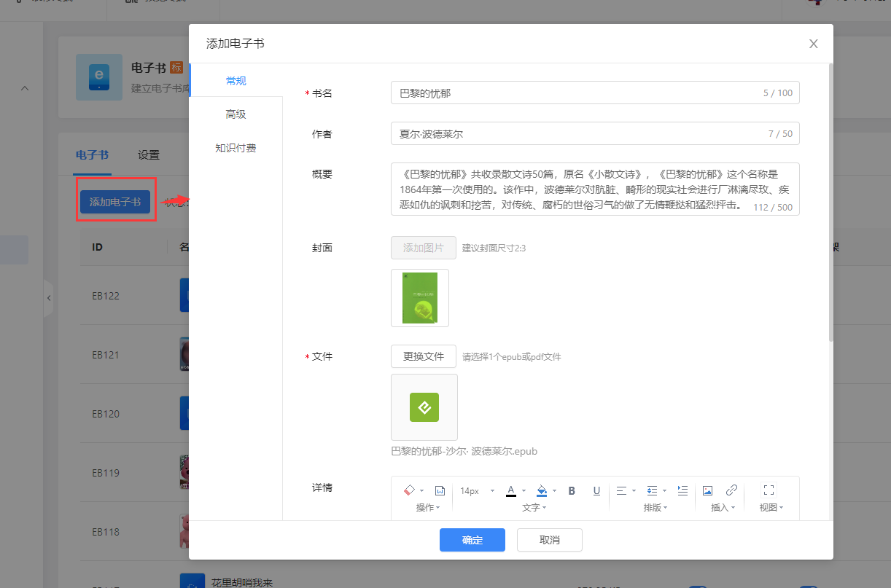This screenshot has width=891, height=588.
Task: Click the fullscreen view icon
Action: [x=769, y=490]
